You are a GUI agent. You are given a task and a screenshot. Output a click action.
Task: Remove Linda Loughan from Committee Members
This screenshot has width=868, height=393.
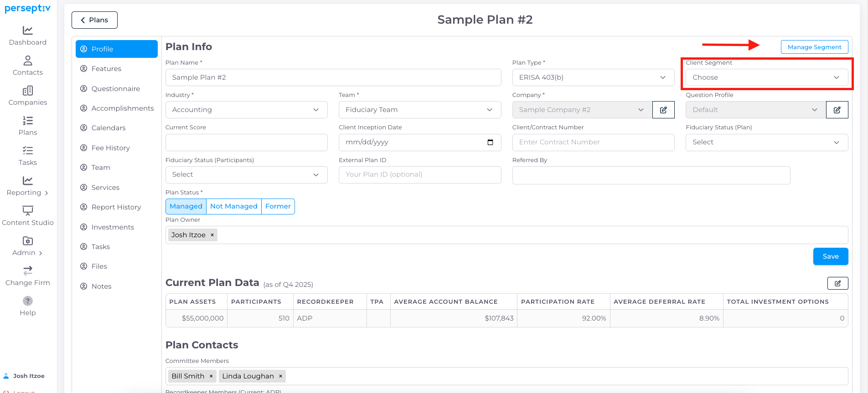tap(280, 376)
